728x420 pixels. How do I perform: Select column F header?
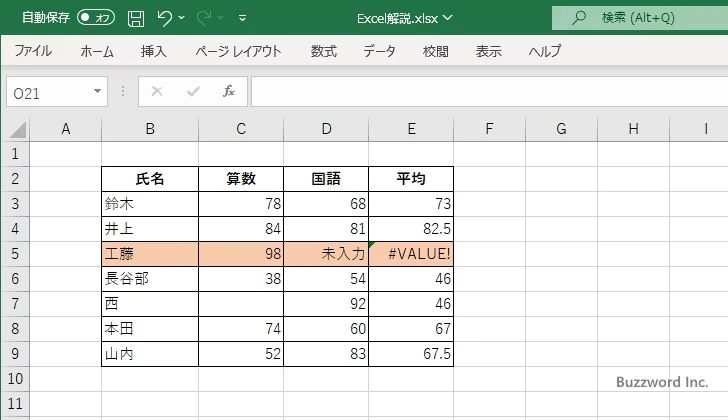tap(489, 129)
